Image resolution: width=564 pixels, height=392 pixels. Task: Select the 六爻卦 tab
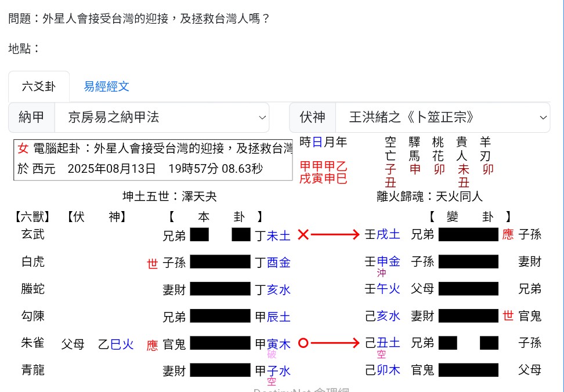(x=39, y=85)
